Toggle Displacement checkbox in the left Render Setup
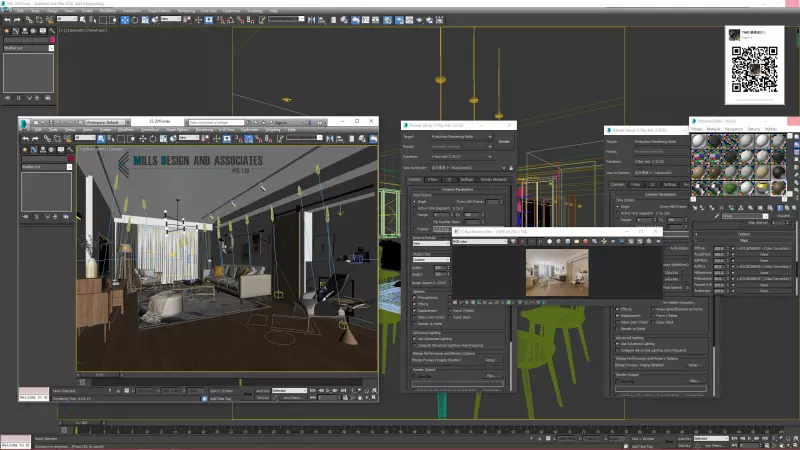This screenshot has width=800, height=450. [x=415, y=310]
